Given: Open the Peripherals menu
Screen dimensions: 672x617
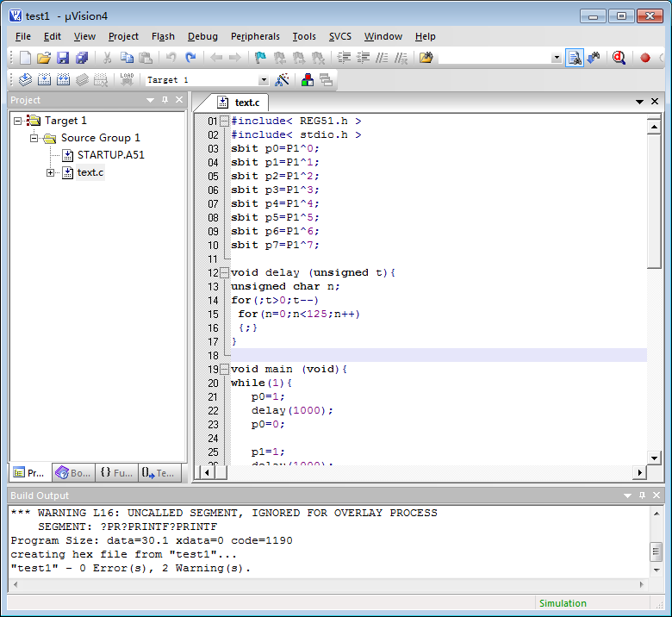Looking at the screenshot, I should click(x=255, y=36).
